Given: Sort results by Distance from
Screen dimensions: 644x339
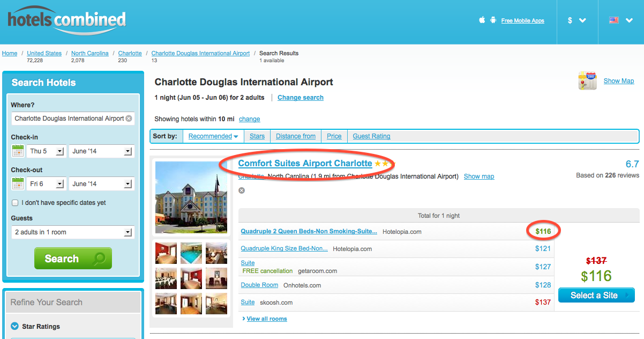Looking at the screenshot, I should (x=296, y=136).
